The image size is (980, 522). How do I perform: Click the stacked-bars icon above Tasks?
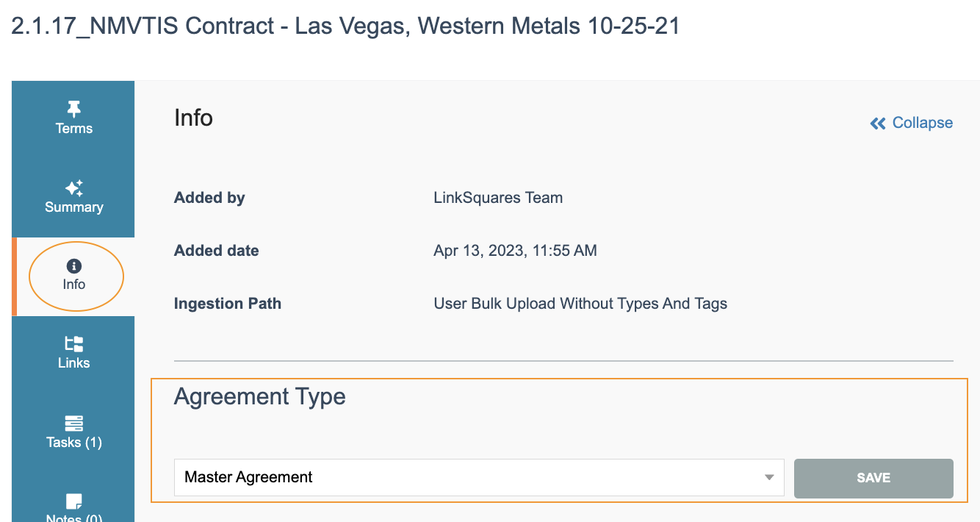click(x=73, y=423)
